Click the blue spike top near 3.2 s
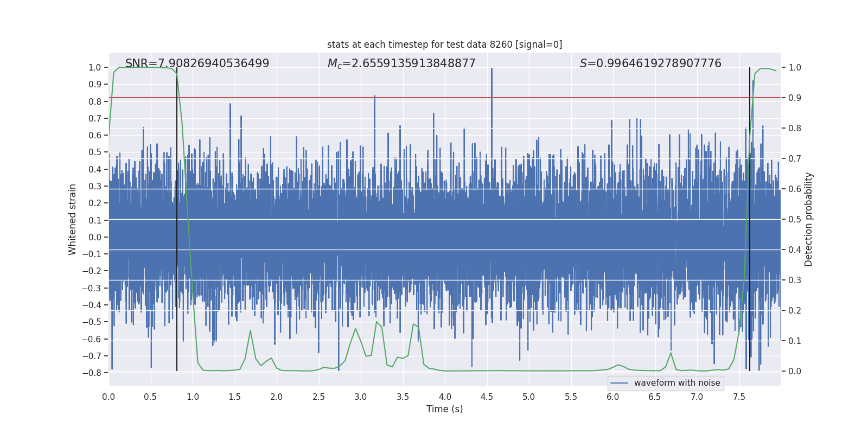This screenshot has width=868, height=434. tap(374, 97)
